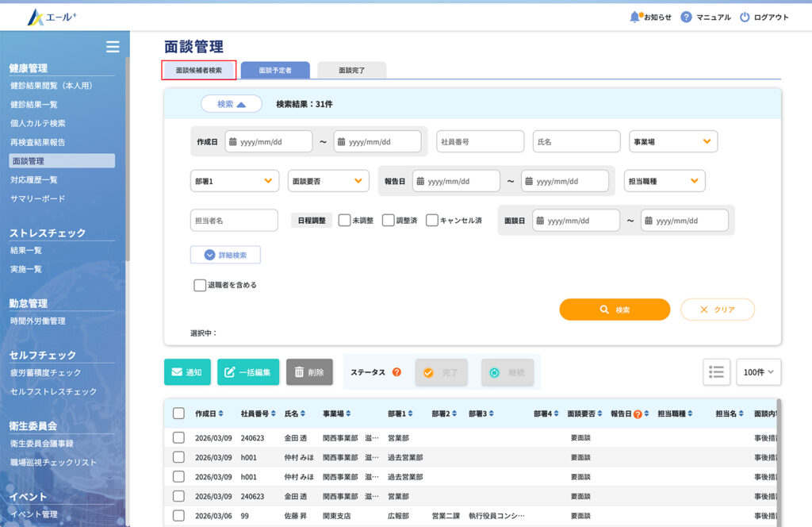Open the お知らせ notification bell
This screenshot has height=527, width=812.
(x=634, y=17)
